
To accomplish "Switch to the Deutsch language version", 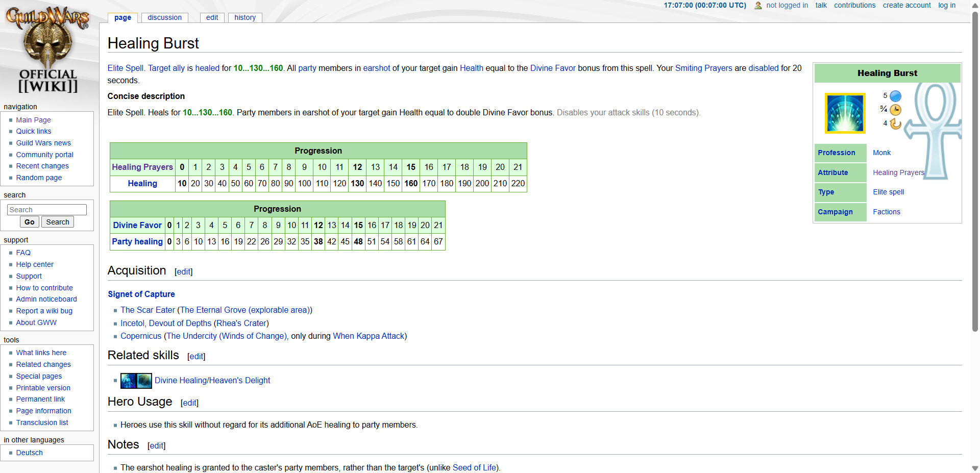I will coord(30,453).
